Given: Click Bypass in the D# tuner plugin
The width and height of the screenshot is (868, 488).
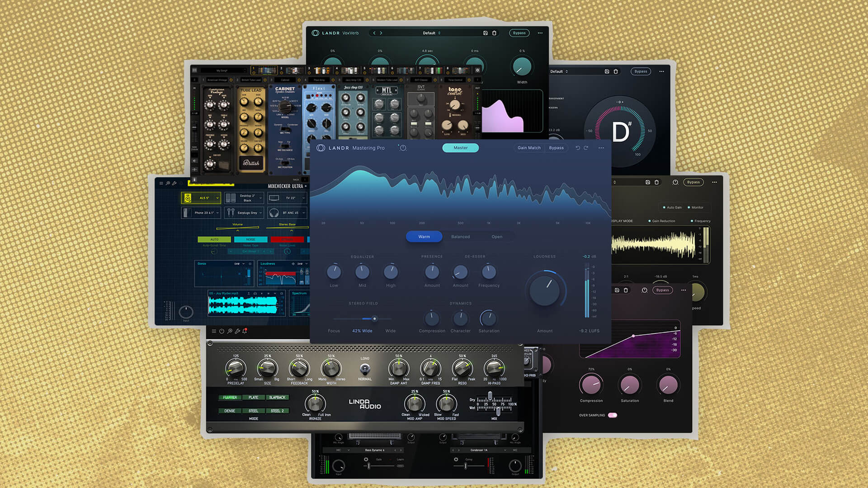Looking at the screenshot, I should pos(641,71).
